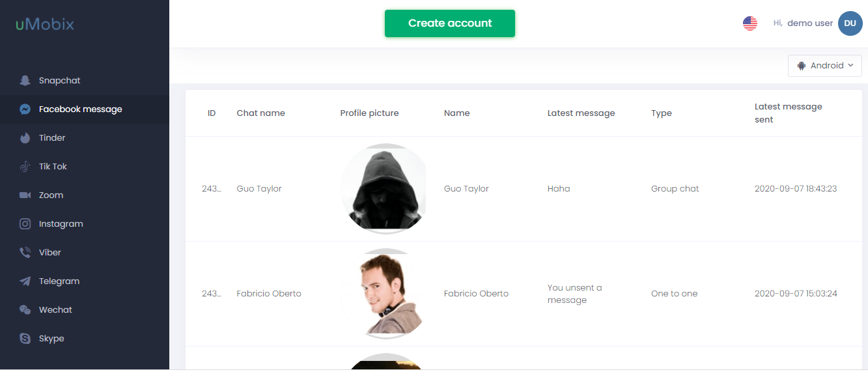Open language selector US flag

750,23
